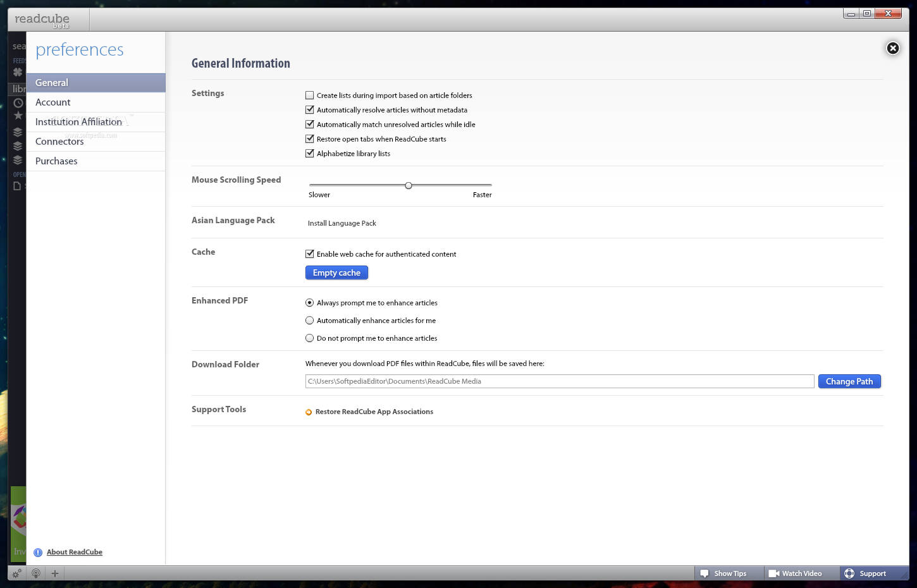Click the download folder path field
The image size is (917, 588).
(x=560, y=381)
